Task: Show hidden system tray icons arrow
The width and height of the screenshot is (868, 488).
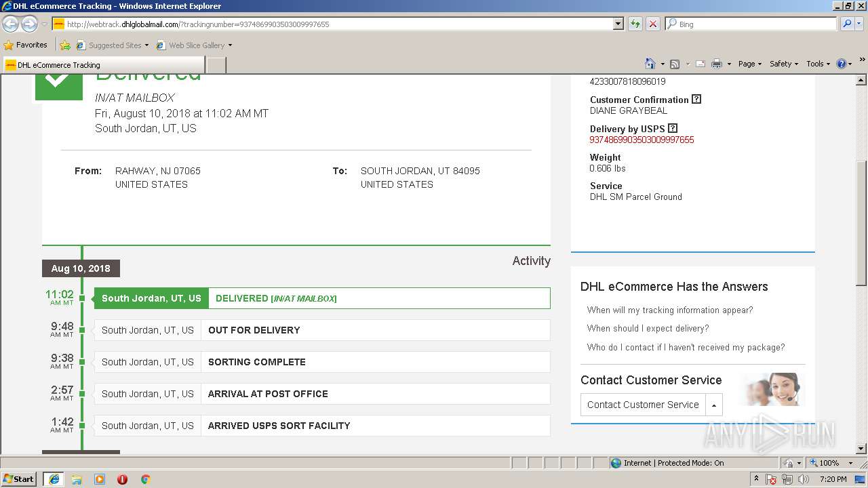Action: pyautogui.click(x=756, y=479)
